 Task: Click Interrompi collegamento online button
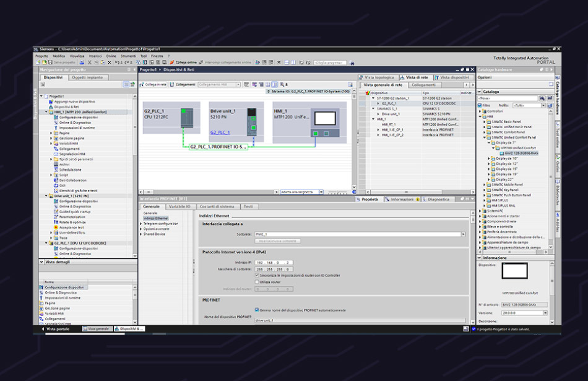225,63
